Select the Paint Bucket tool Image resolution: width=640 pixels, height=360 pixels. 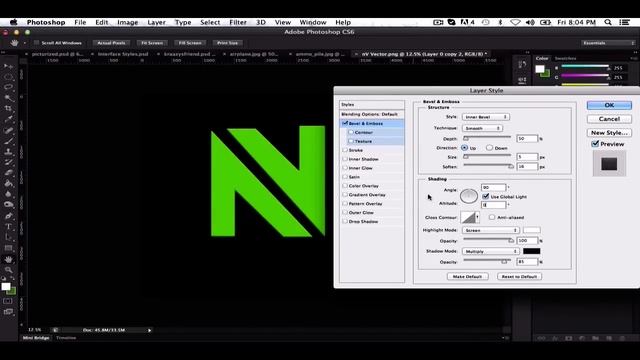8,183
